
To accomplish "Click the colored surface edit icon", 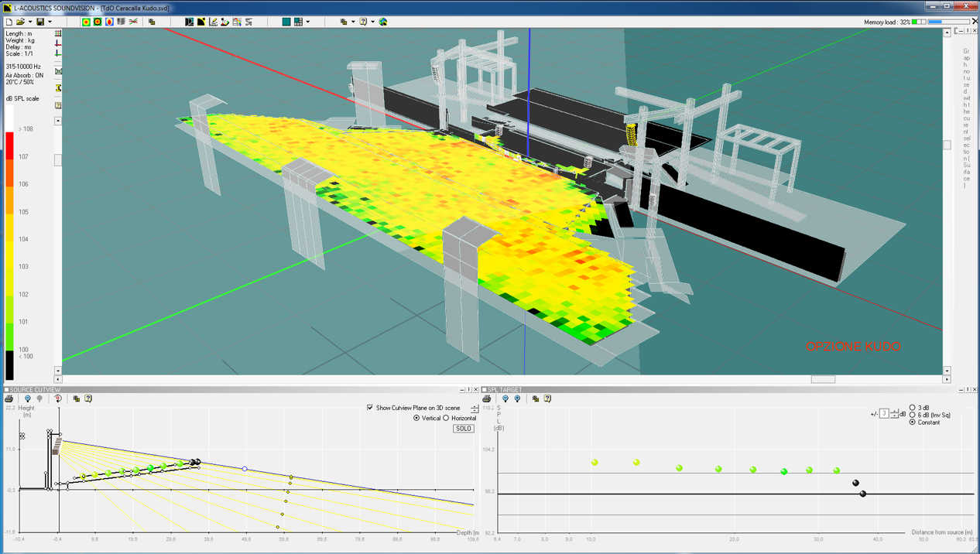I will tap(224, 22).
